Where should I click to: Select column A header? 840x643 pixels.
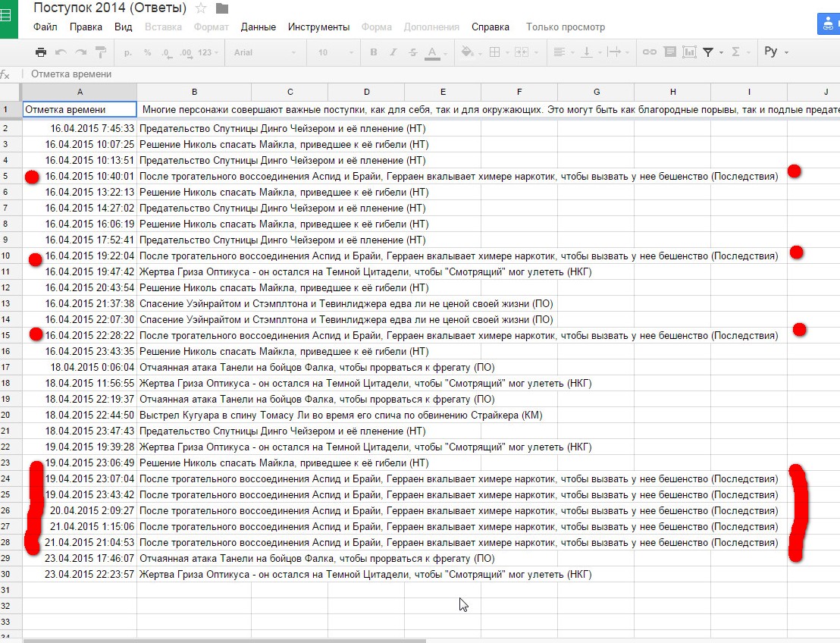(80, 92)
